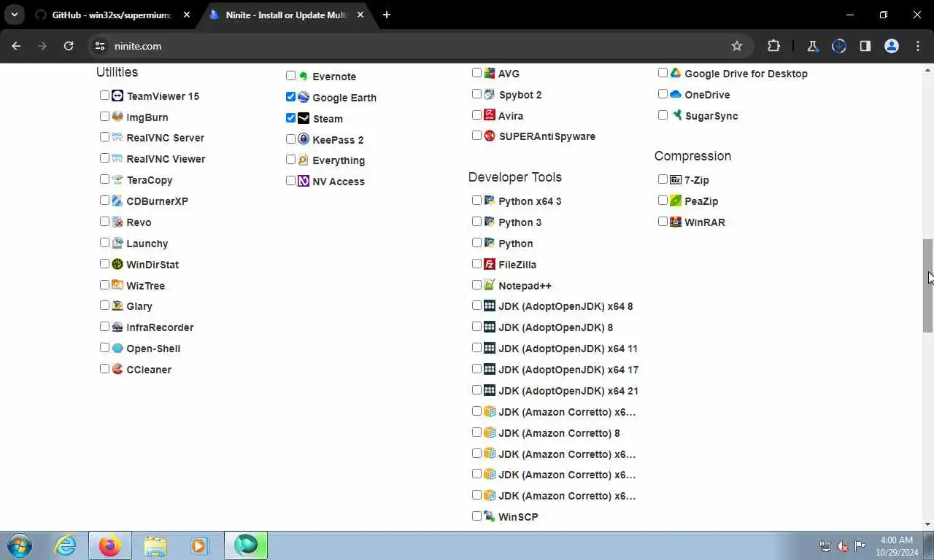Toggle the browser side panel

coord(865,46)
